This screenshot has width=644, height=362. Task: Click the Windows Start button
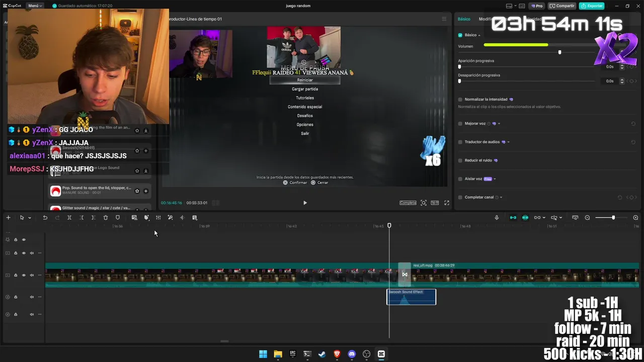tap(263, 354)
